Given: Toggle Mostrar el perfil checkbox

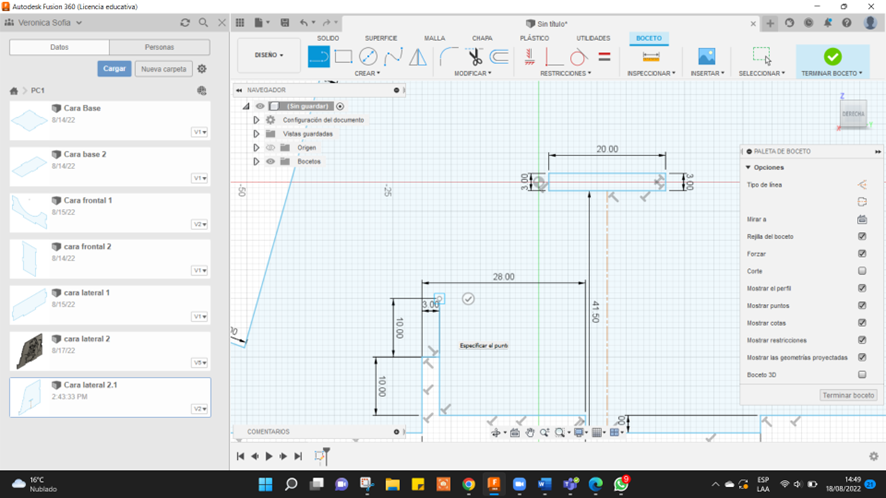Looking at the screenshot, I should pyautogui.click(x=862, y=288).
